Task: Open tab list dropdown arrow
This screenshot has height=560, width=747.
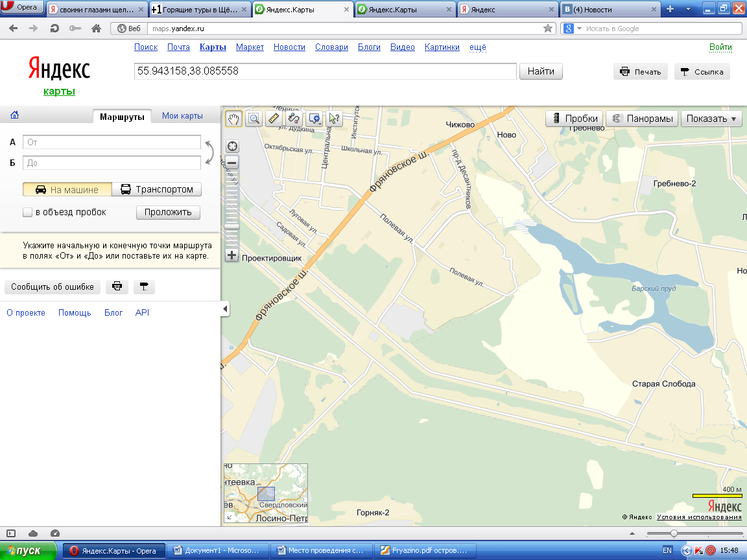Action: click(x=688, y=9)
